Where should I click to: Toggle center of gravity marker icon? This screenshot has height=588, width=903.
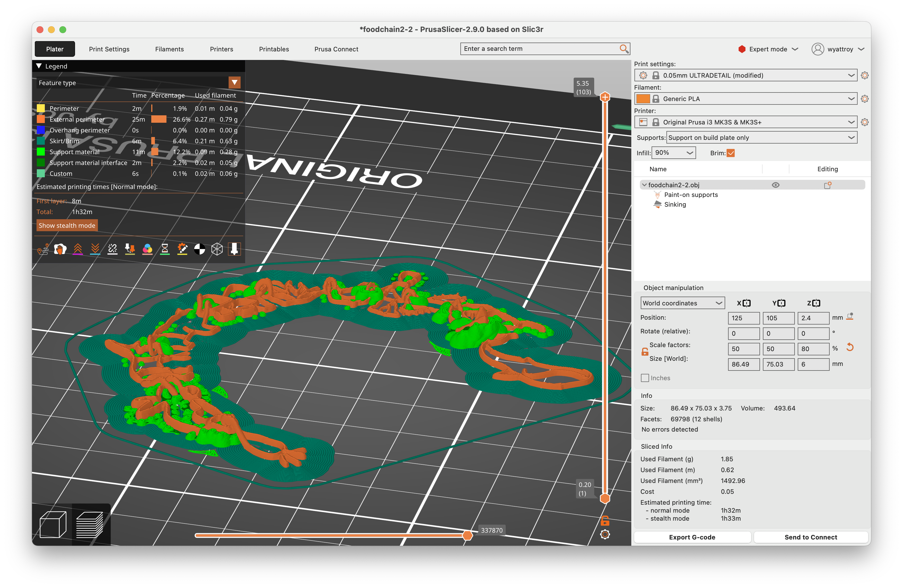[x=199, y=249]
